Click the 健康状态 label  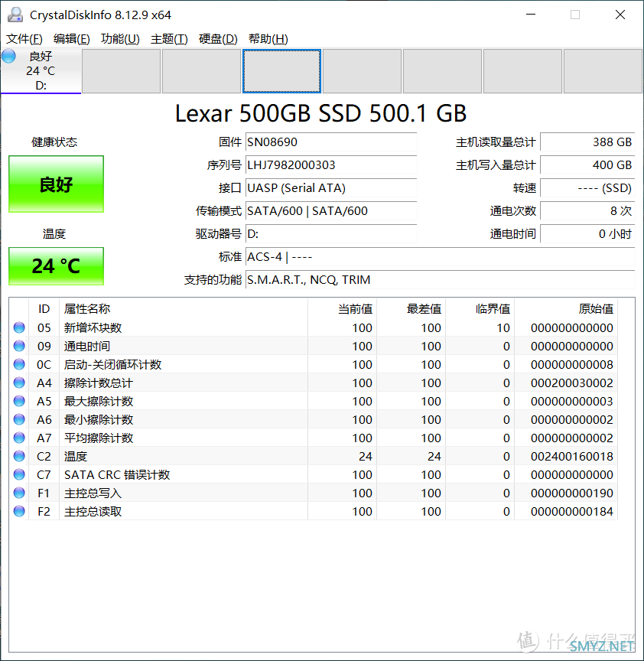[x=54, y=142]
